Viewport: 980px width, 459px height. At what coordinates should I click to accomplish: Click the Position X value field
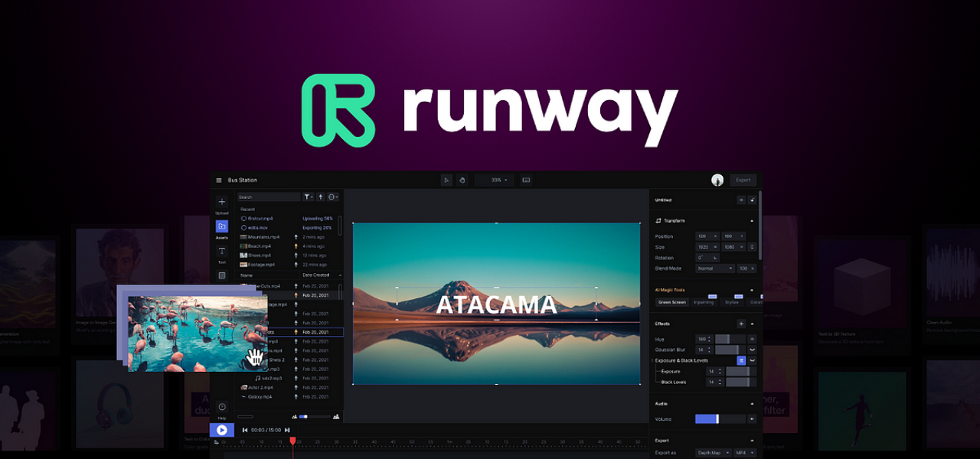(x=706, y=236)
